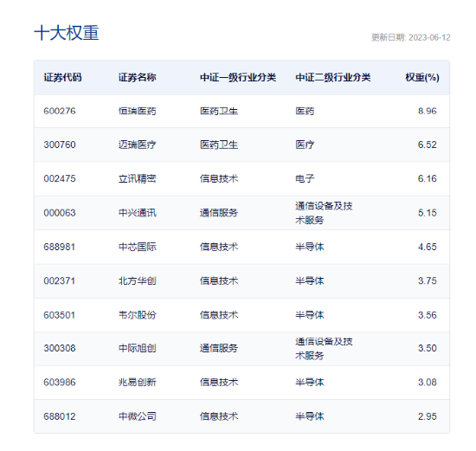Select stock code 002371
This screenshot has height=451, width=476.
point(60,281)
